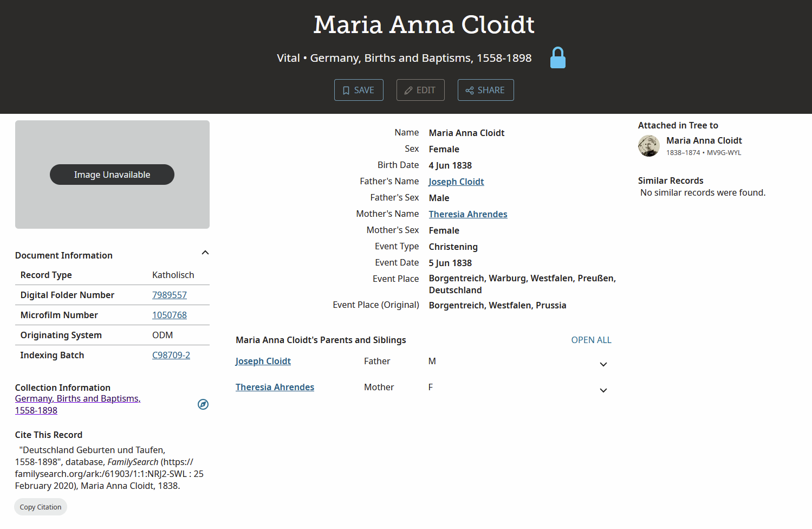Collapse the Document Information section
This screenshot has width=812, height=529.
pos(205,253)
